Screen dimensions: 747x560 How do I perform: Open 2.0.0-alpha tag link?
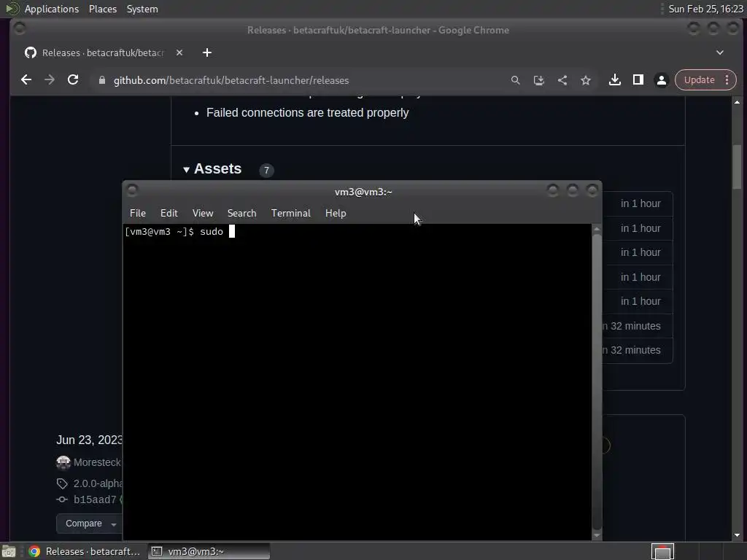point(98,483)
